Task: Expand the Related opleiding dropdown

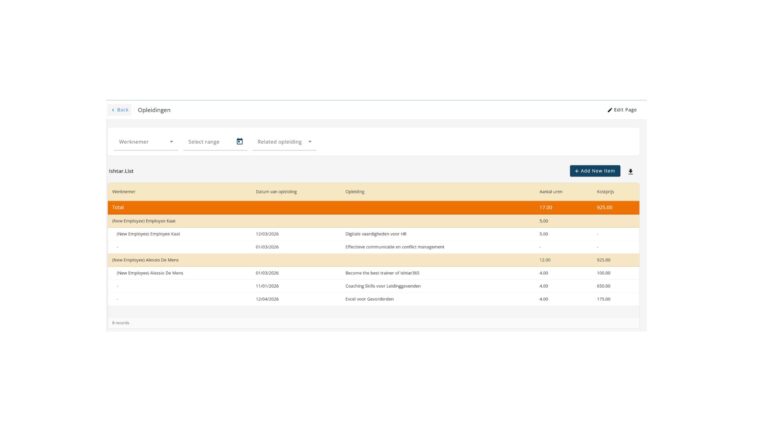Action: 284,142
